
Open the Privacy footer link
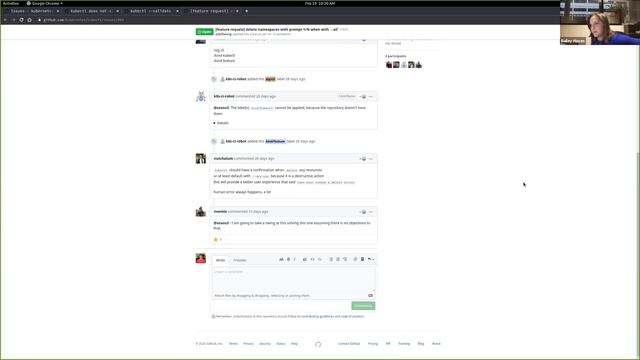tap(248, 344)
